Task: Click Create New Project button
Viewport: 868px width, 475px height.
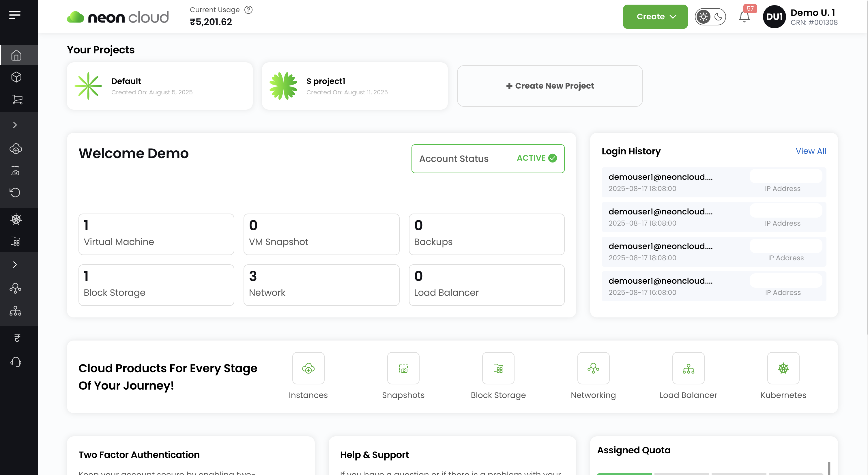Action: coord(550,86)
